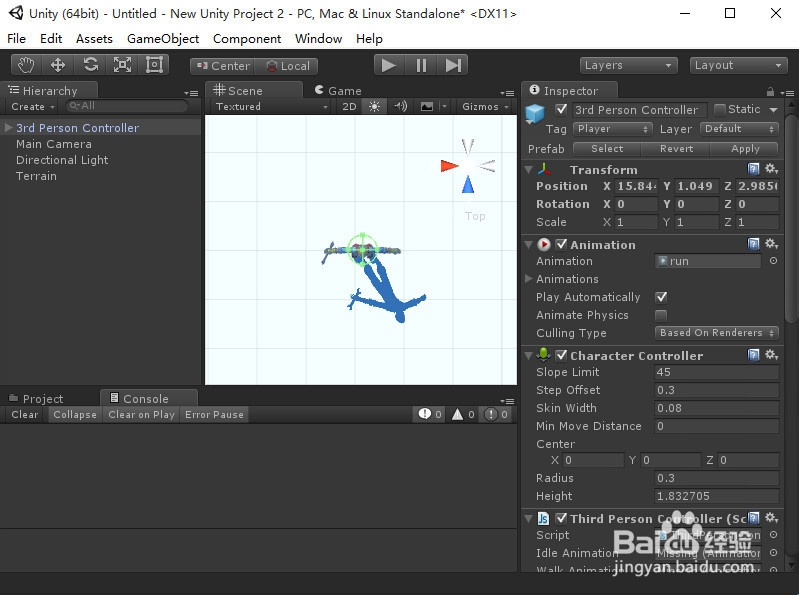The image size is (799, 595).
Task: Select the Rect transform tool
Action: [154, 65]
